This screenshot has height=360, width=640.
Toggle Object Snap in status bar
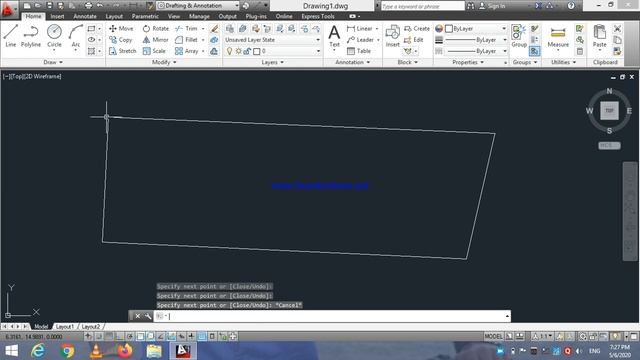(x=140, y=336)
